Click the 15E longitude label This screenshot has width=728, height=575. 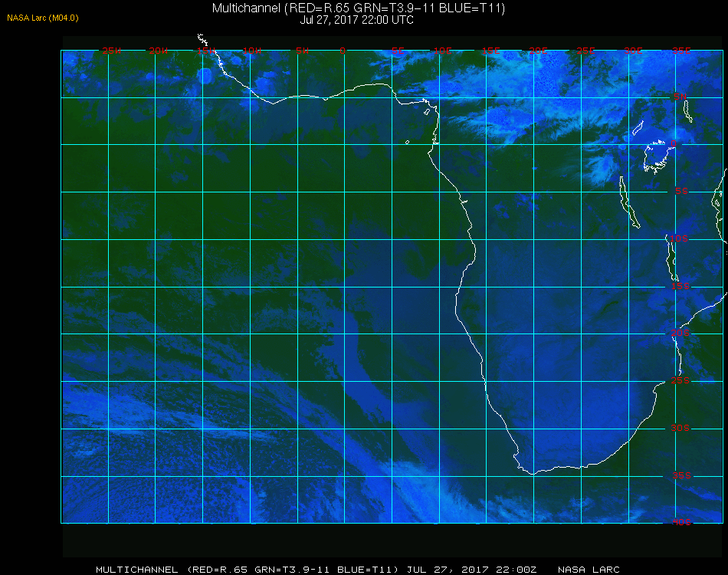(490, 51)
